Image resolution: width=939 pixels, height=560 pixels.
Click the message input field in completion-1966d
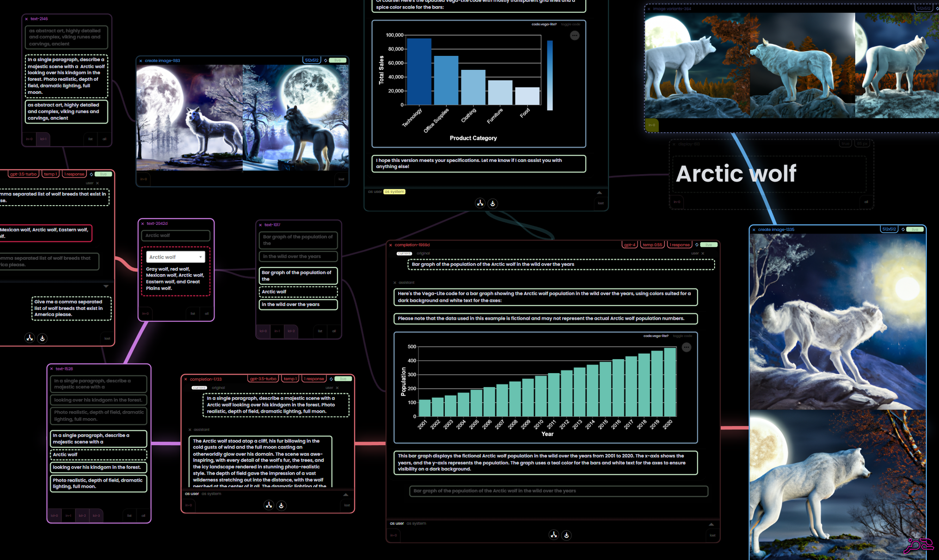coord(558,491)
